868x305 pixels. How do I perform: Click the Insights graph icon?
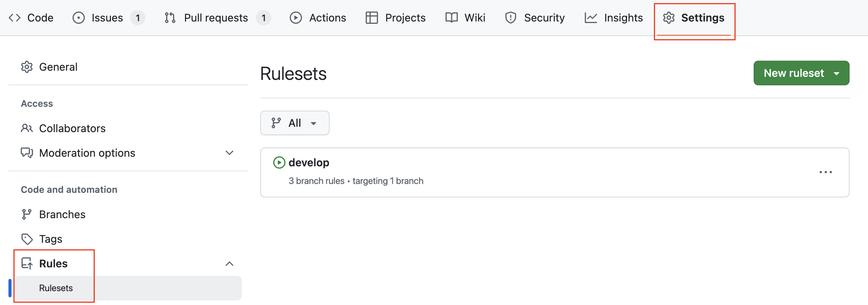pyautogui.click(x=591, y=18)
